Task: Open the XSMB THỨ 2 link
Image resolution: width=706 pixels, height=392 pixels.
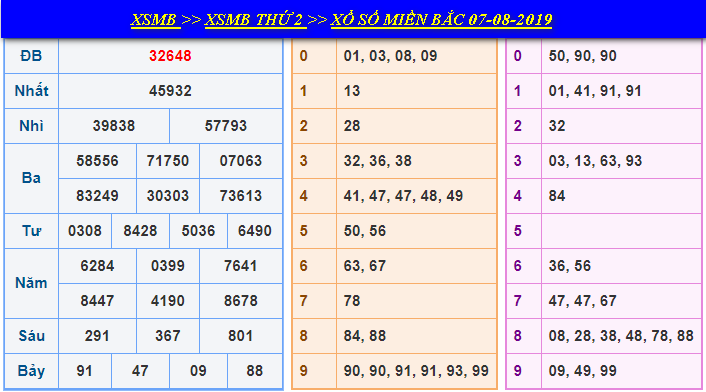Action: pyautogui.click(x=255, y=20)
